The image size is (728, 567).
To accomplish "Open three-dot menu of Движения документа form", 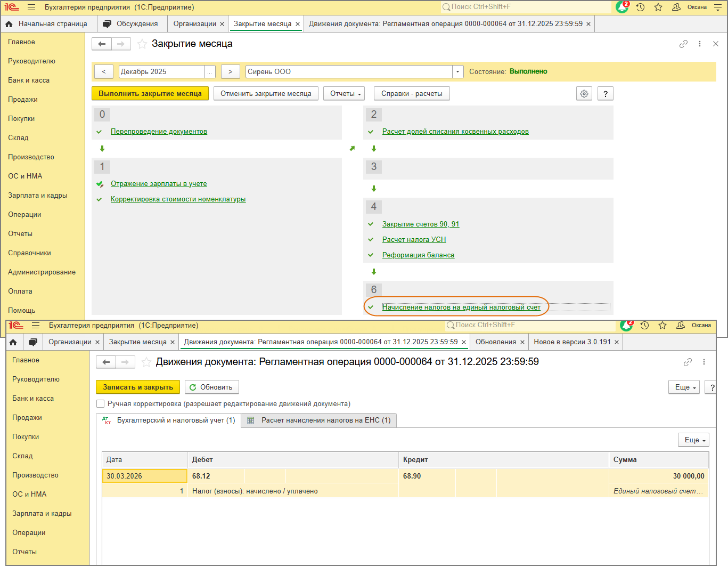I will (704, 362).
